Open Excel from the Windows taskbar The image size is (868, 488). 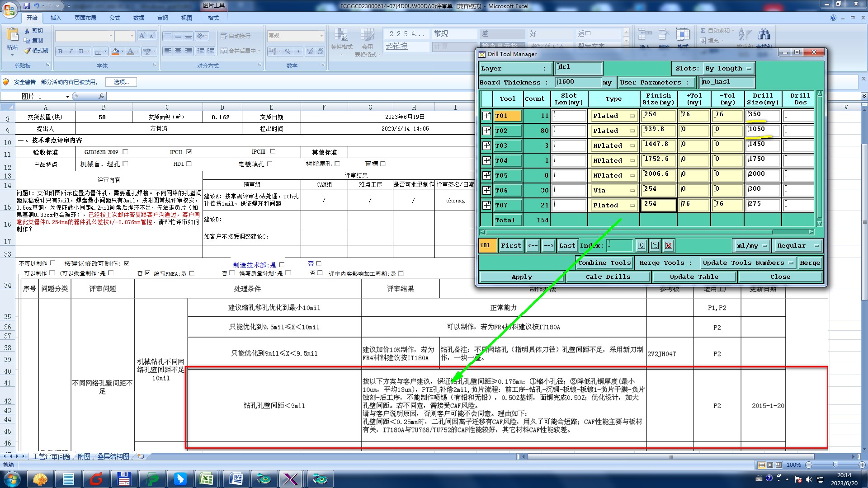207,479
